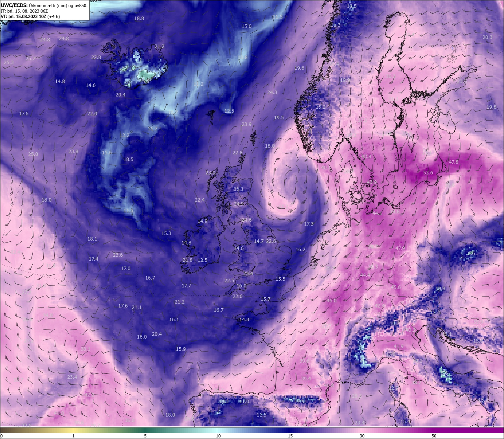Click the 14.9 value over Ireland
Image resolution: width=504 pixels, height=439 pixels.
pyautogui.click(x=202, y=221)
